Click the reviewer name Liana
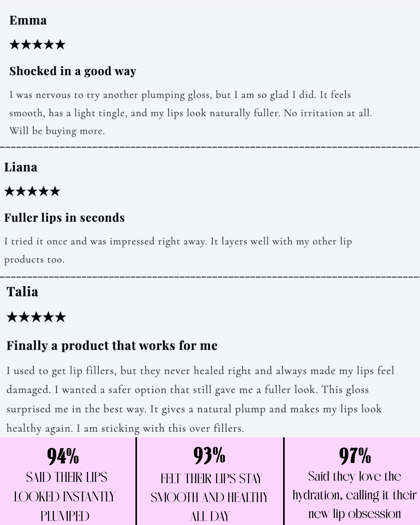The width and height of the screenshot is (420, 525). coord(21,167)
